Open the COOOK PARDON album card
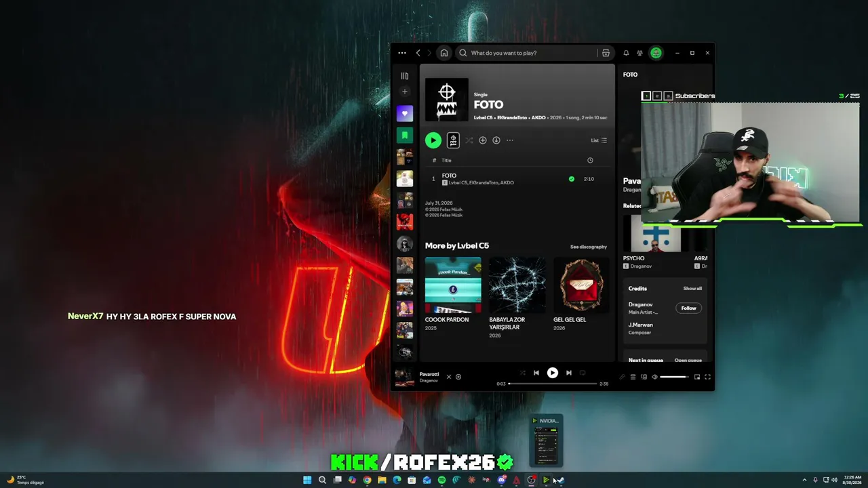 453,294
